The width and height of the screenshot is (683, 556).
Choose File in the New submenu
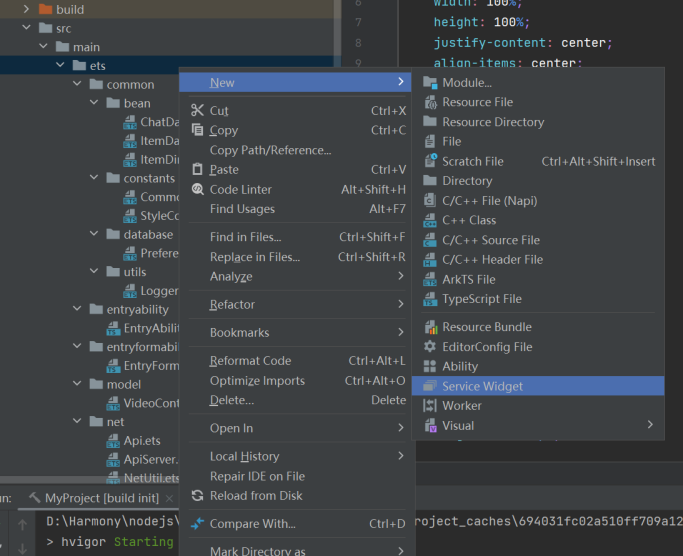coord(538,141)
